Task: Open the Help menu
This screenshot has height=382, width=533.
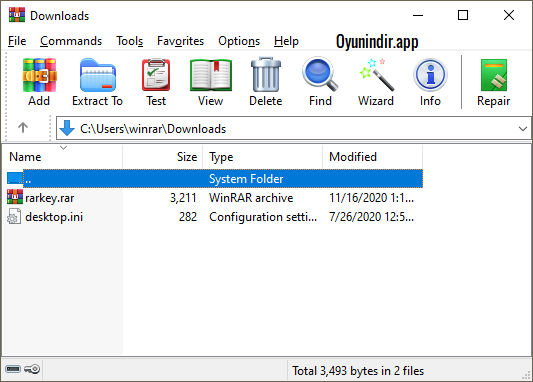Action: 286,41
